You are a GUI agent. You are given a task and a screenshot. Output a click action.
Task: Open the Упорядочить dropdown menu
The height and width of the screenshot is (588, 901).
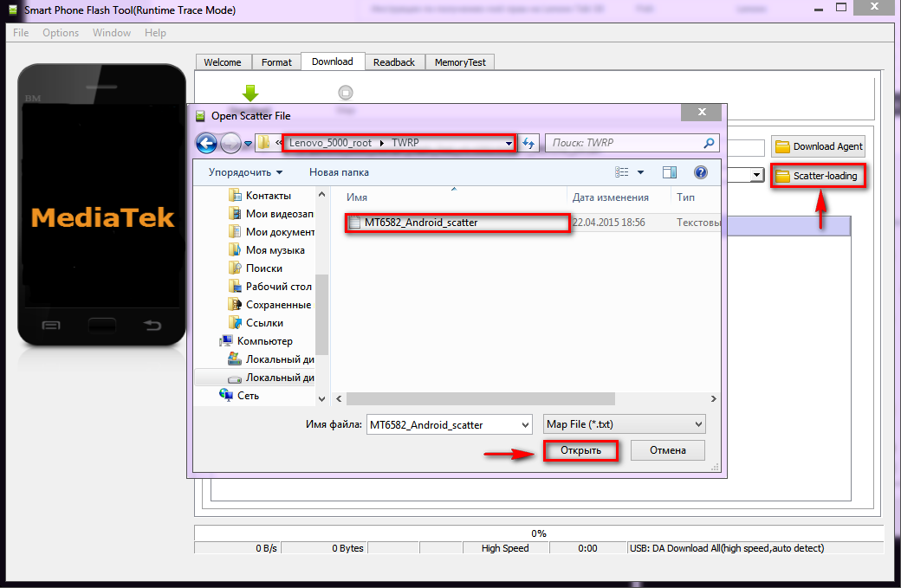click(245, 172)
